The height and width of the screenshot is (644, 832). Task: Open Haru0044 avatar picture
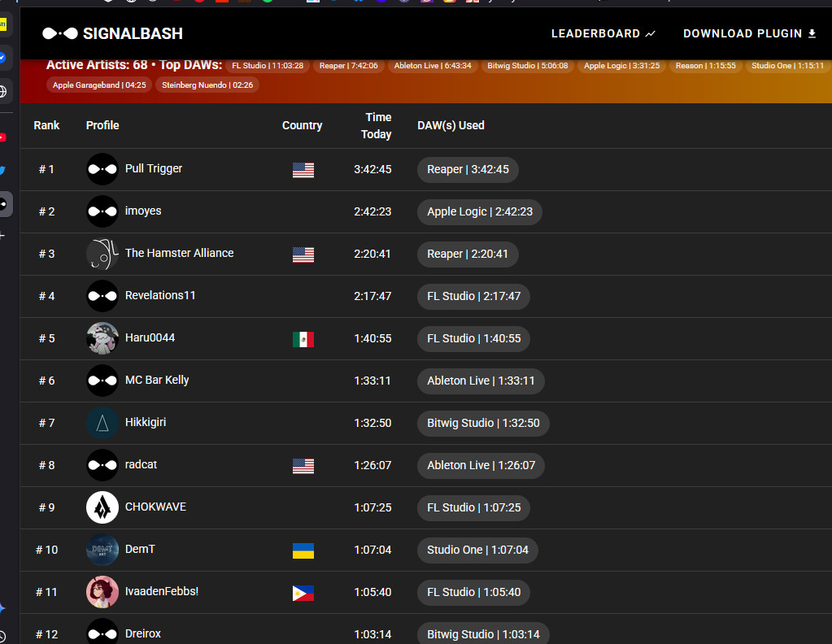point(102,338)
